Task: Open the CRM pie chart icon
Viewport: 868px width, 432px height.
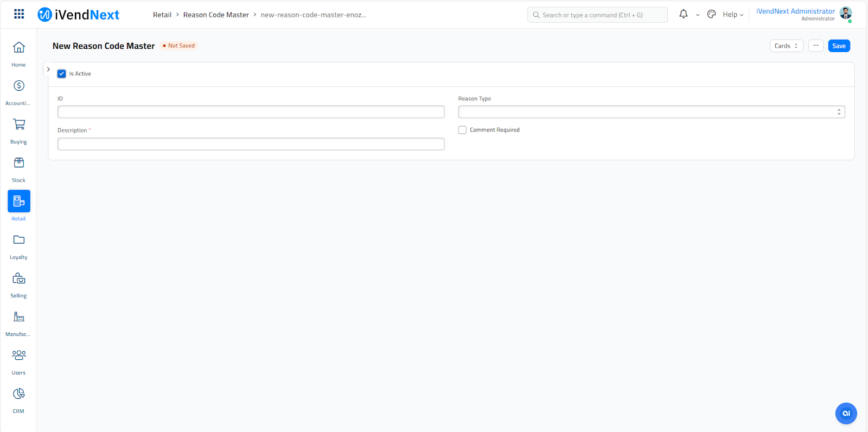Action: click(x=19, y=393)
